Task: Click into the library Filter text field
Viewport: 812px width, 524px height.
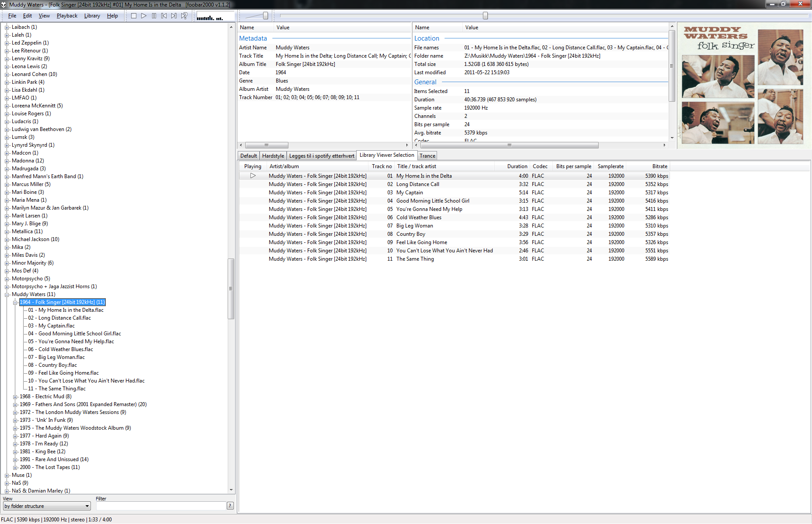Action: 160,506
